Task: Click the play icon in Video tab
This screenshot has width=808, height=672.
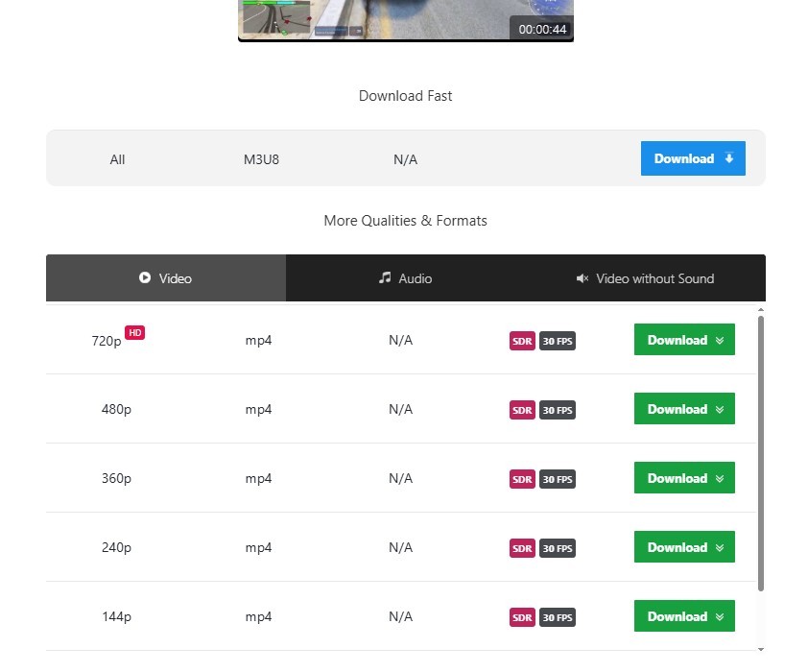Action: pos(145,278)
